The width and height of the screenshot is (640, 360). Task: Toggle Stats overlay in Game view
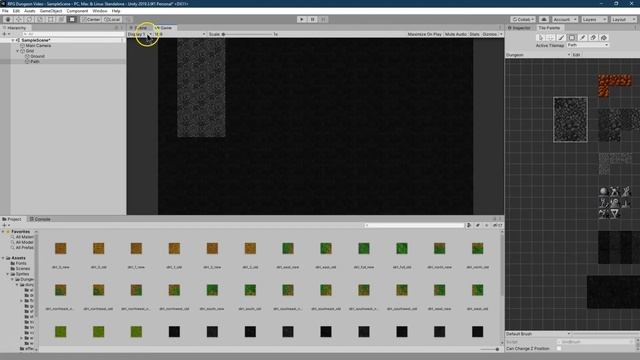click(x=474, y=34)
